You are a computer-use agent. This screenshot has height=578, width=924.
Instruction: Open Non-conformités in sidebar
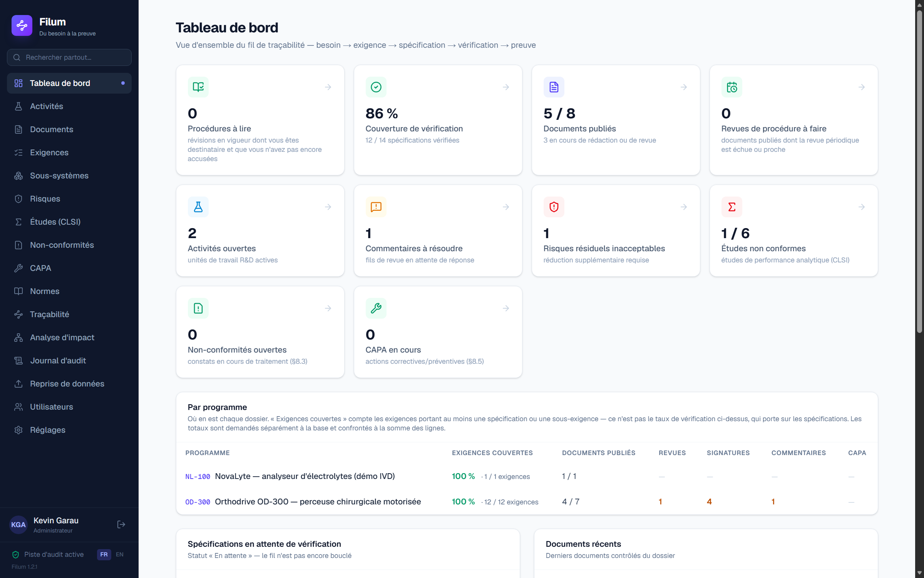tap(69, 245)
